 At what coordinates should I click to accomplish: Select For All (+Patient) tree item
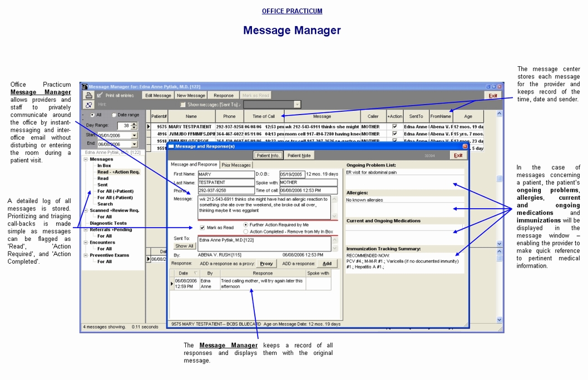(116, 191)
